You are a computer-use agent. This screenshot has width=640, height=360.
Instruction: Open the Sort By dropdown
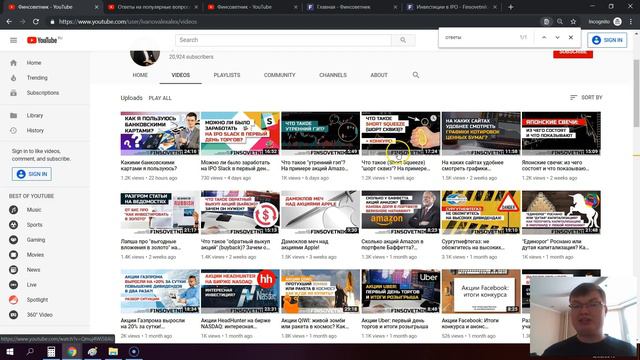(x=586, y=98)
